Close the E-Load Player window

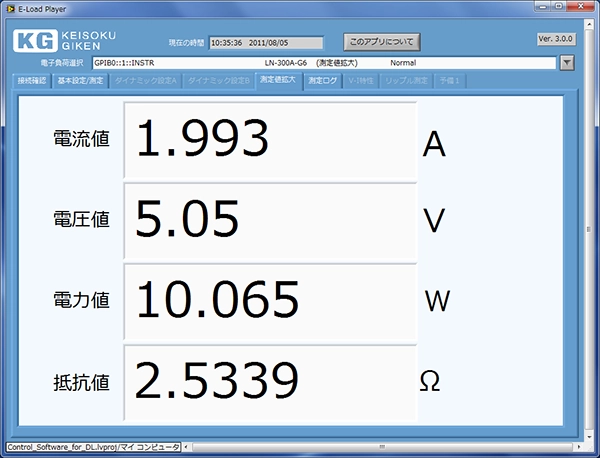click(x=581, y=6)
